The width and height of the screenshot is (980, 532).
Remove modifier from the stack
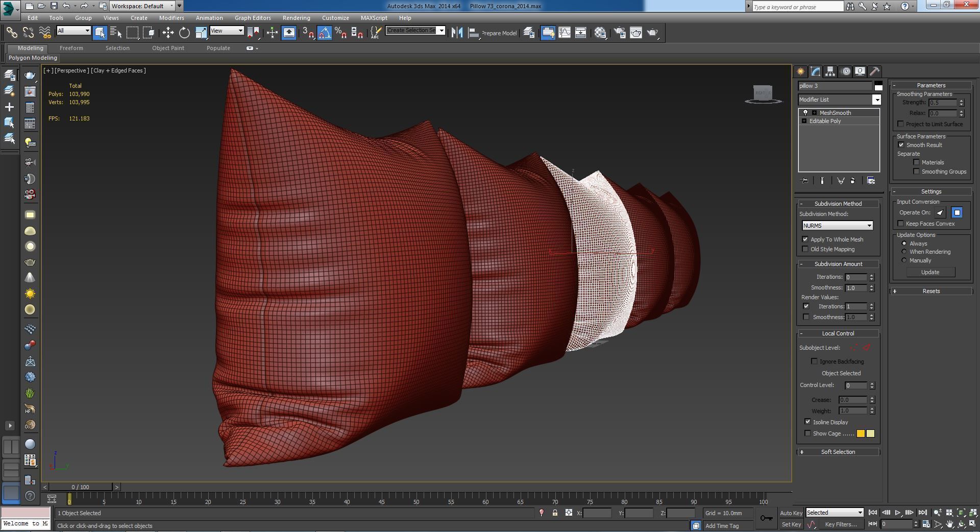coord(852,181)
